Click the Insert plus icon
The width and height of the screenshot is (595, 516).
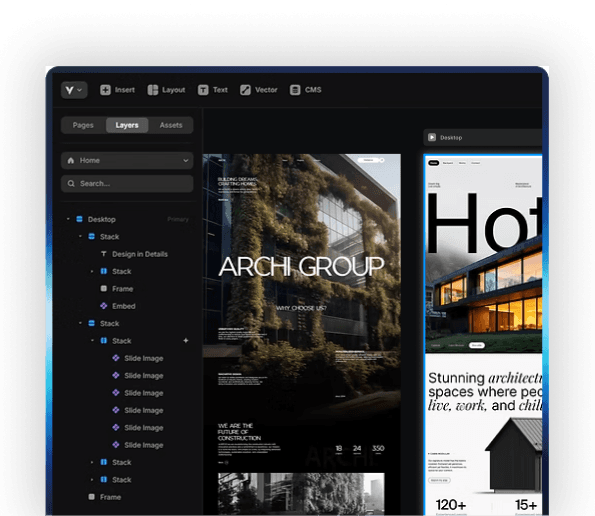[105, 90]
